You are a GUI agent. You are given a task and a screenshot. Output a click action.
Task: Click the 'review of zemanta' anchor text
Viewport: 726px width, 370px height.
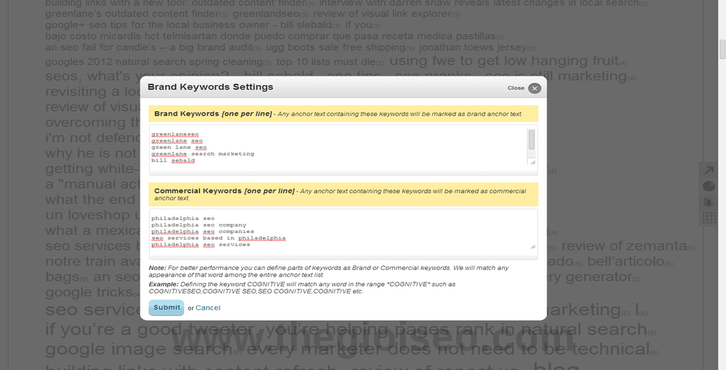624,246
